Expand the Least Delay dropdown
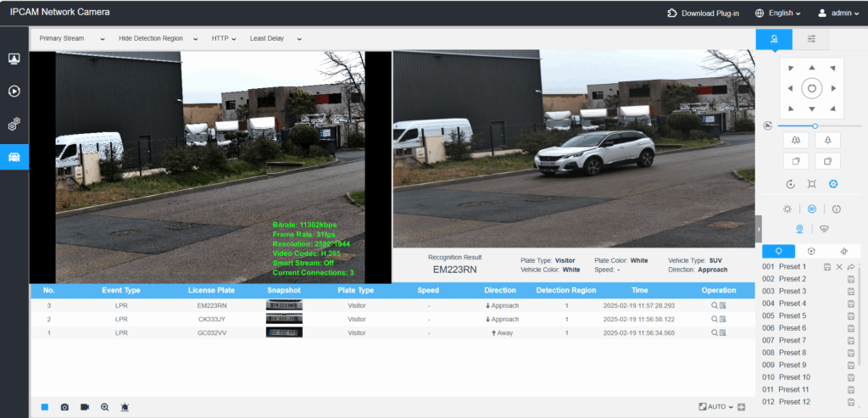Image resolution: width=868 pixels, height=418 pixels. pos(271,38)
